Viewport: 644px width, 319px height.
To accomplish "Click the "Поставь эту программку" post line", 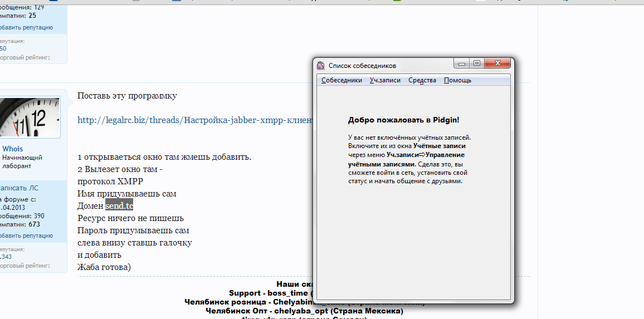I will pyautogui.click(x=128, y=96).
